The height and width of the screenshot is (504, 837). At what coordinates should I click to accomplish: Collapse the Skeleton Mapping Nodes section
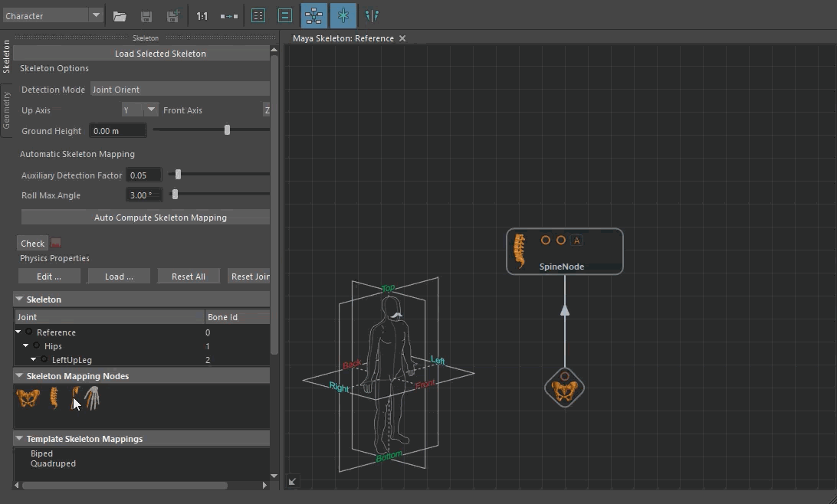pos(19,376)
